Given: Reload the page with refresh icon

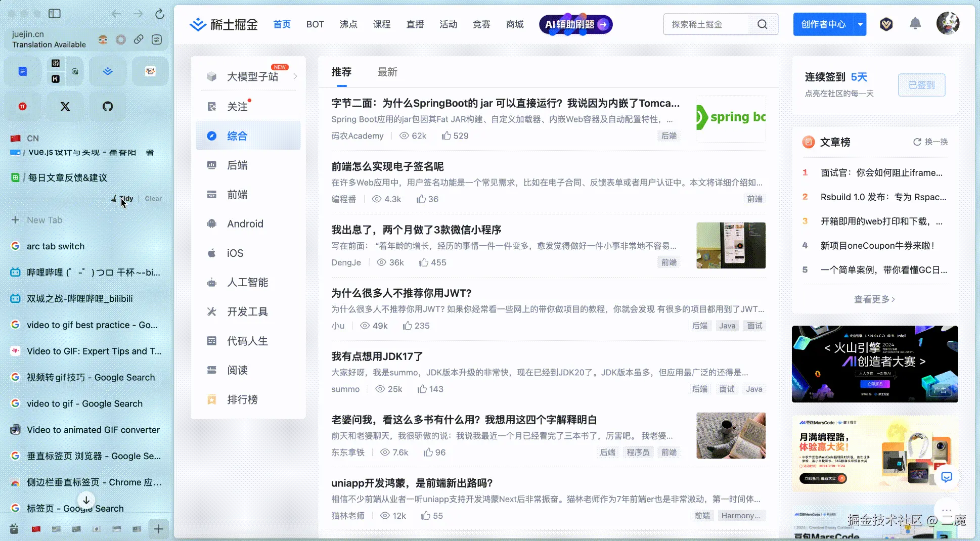Looking at the screenshot, I should [x=160, y=14].
